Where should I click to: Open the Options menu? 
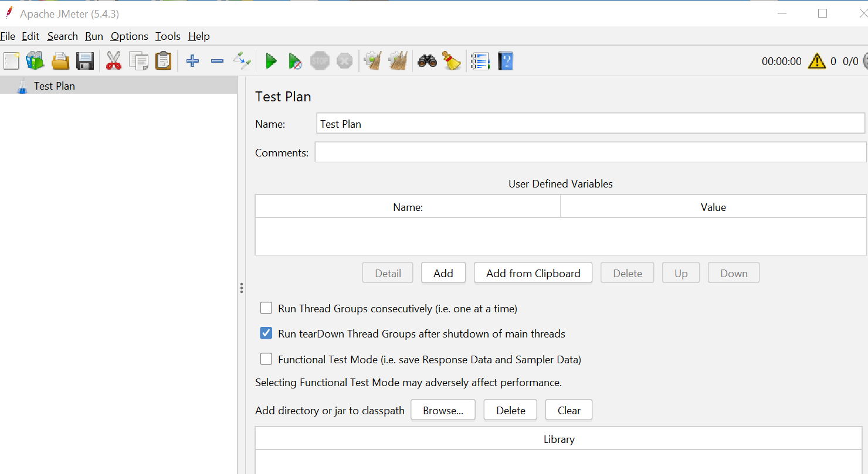(x=130, y=36)
